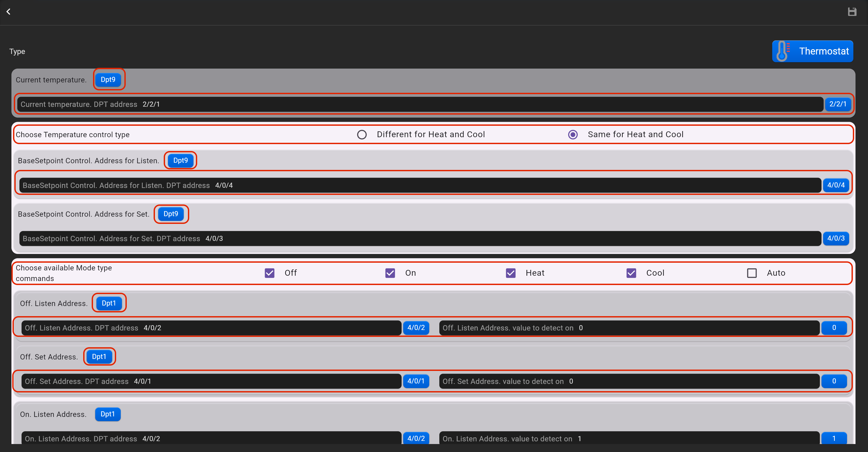Edit Current temperature DPT address field

pyautogui.click(x=419, y=104)
